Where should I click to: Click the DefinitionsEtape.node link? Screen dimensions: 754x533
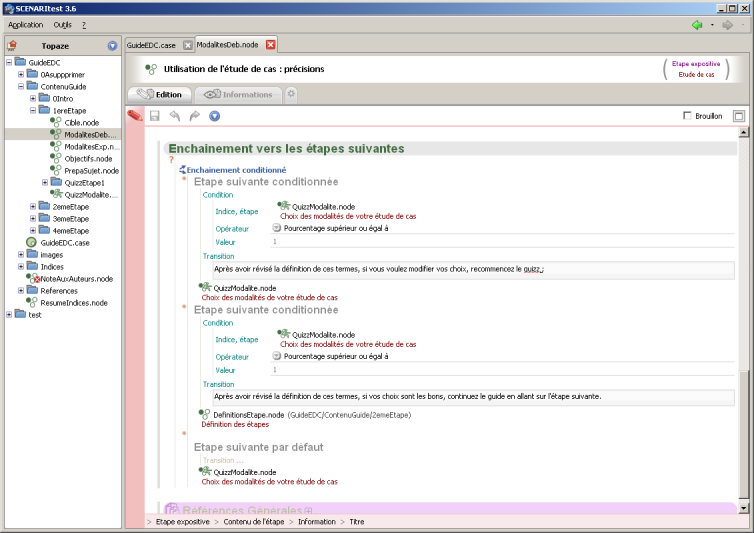(x=248, y=414)
